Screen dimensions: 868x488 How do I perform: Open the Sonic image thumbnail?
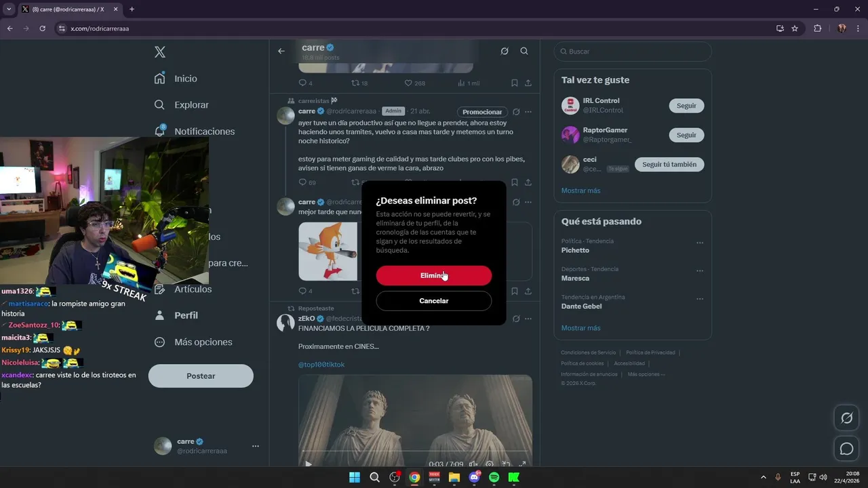tap(328, 251)
